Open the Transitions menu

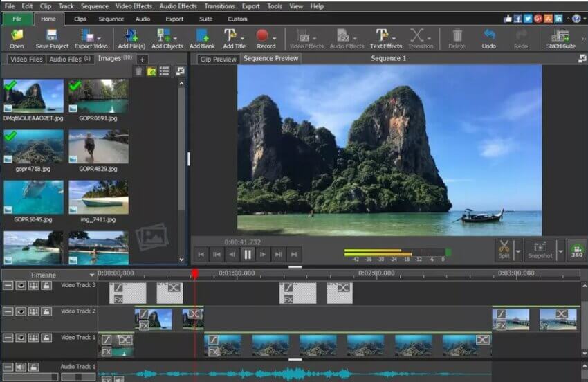(x=219, y=6)
